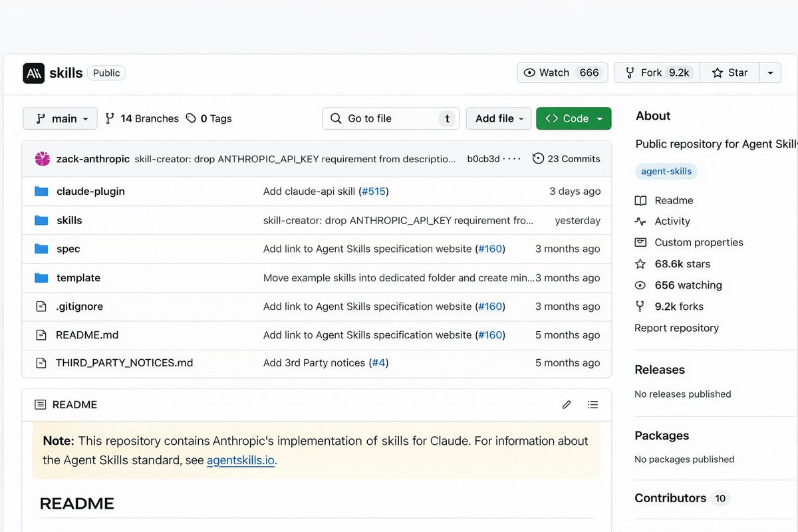Follow the agentskills.io link
The image size is (798, 532).
pos(241,460)
